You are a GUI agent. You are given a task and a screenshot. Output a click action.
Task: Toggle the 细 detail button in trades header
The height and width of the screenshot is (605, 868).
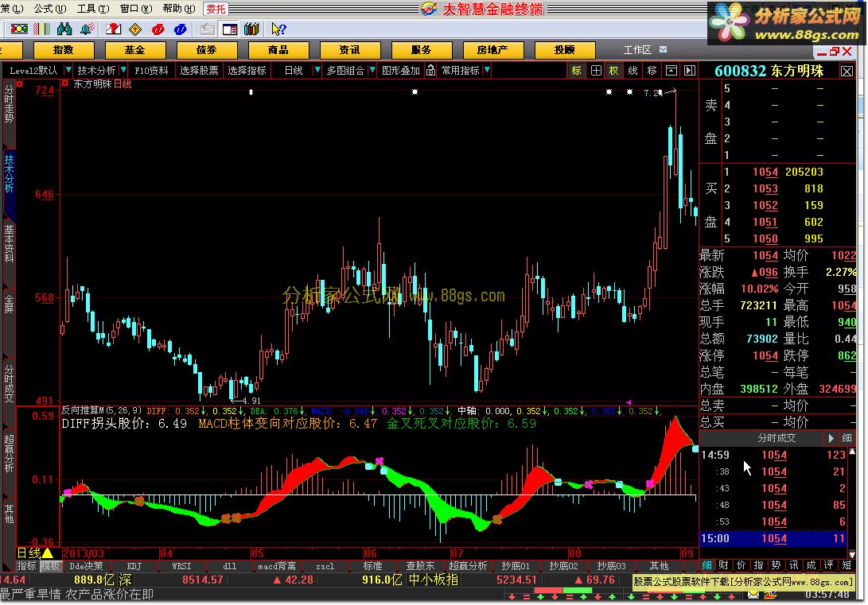click(847, 438)
